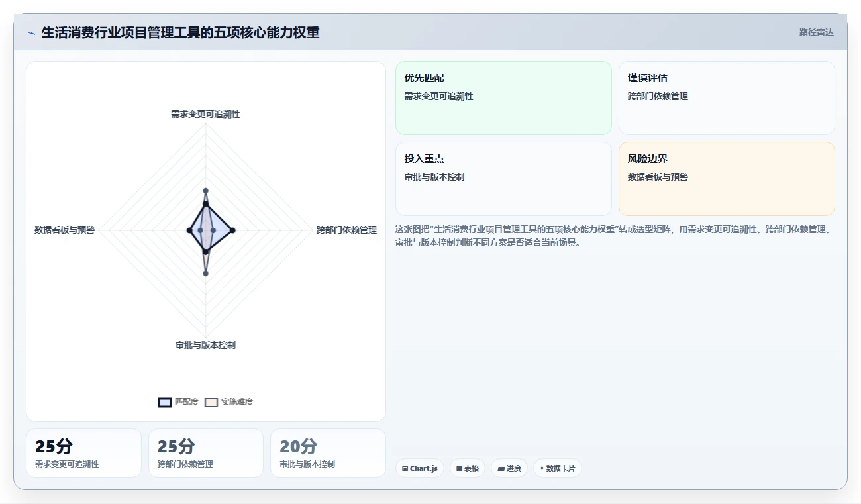Image resolution: width=861 pixels, height=504 pixels.
Task: Click 数据看板与预警 text in 风险边界 card
Action: [x=658, y=177]
